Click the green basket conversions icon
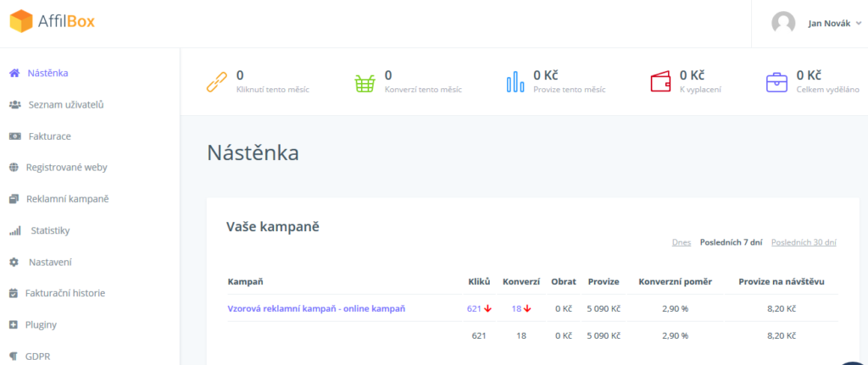Screen dimensions: 868x365 point(364,82)
